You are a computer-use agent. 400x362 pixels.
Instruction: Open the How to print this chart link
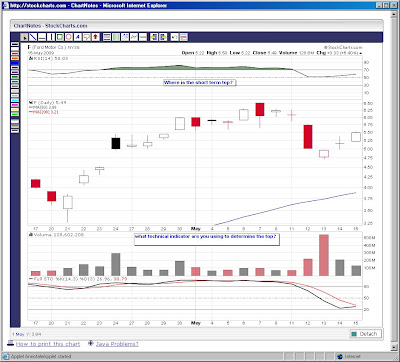click(x=48, y=344)
